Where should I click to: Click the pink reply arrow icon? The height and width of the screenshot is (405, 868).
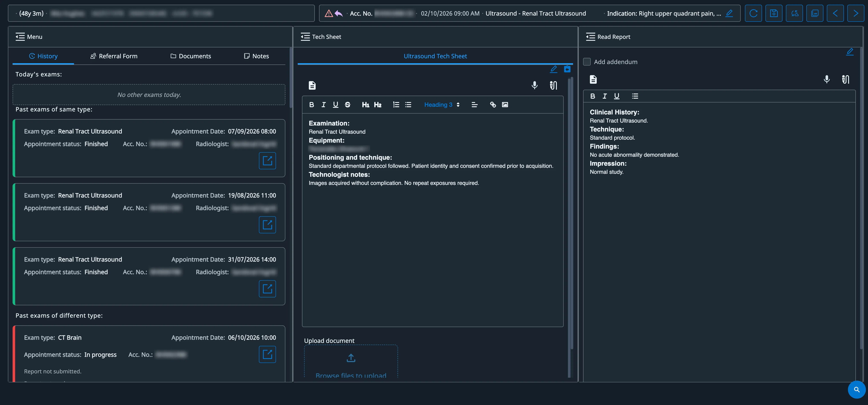tap(339, 13)
